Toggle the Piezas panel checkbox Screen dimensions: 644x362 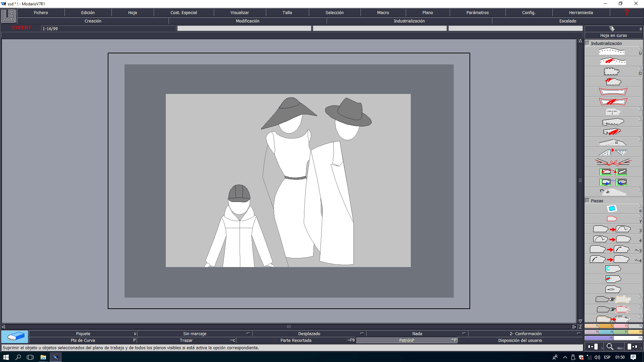tap(588, 201)
